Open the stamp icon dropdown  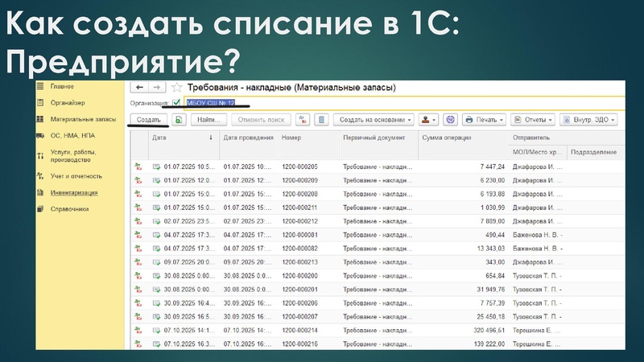click(429, 120)
